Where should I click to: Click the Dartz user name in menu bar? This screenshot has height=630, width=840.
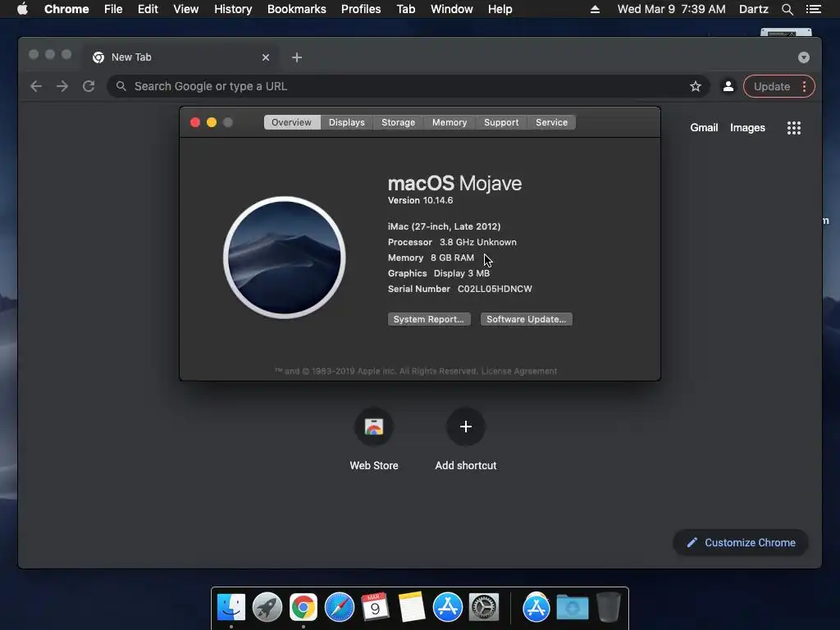point(753,9)
